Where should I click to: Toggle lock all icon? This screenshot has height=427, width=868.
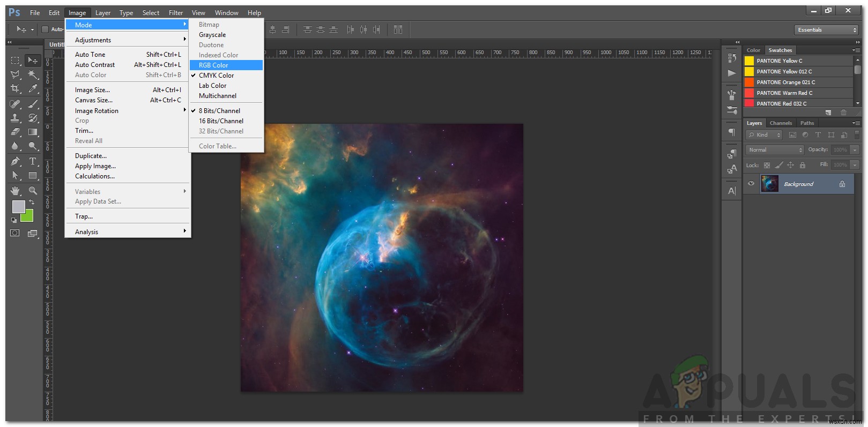pos(802,165)
